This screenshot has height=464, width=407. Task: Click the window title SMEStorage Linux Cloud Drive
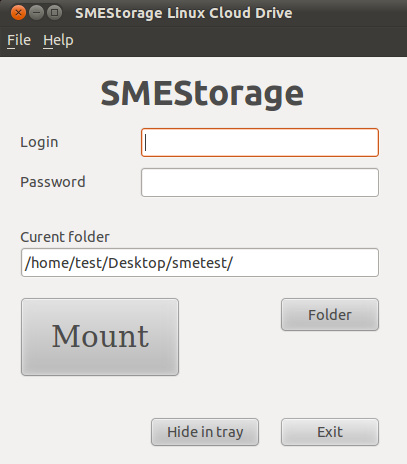[x=184, y=13]
